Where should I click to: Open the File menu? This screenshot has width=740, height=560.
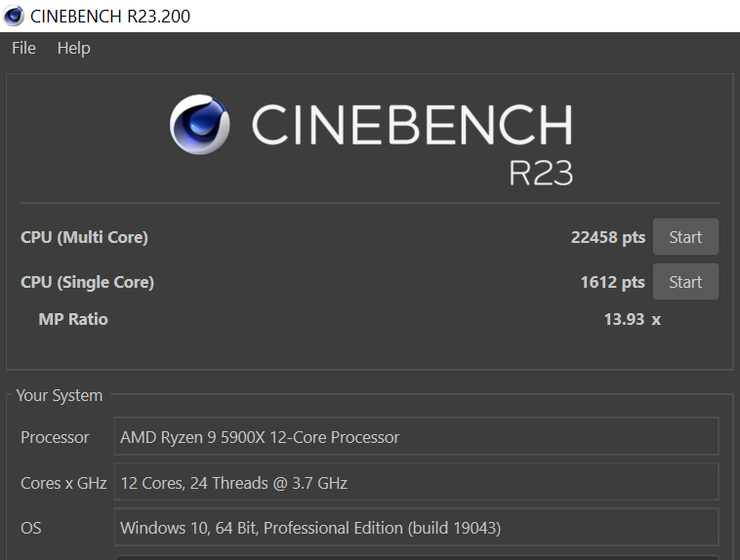(23, 48)
